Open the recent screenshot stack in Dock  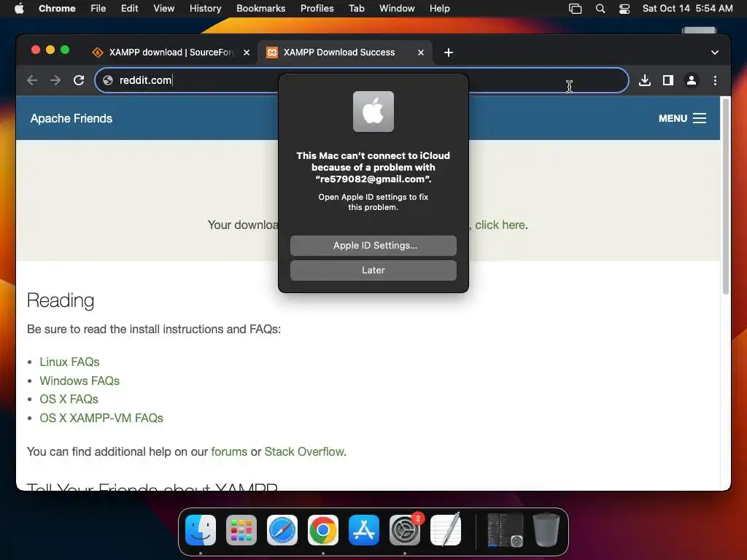point(505,530)
